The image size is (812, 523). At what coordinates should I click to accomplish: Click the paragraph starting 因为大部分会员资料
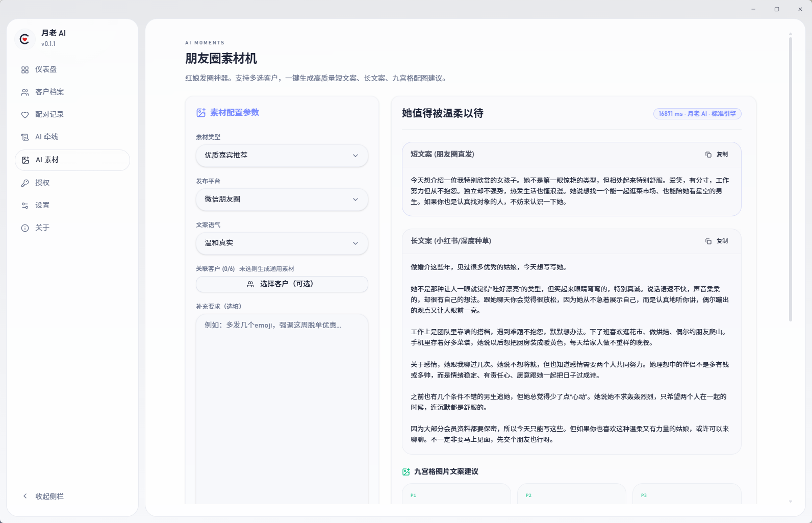pyautogui.click(x=570, y=434)
